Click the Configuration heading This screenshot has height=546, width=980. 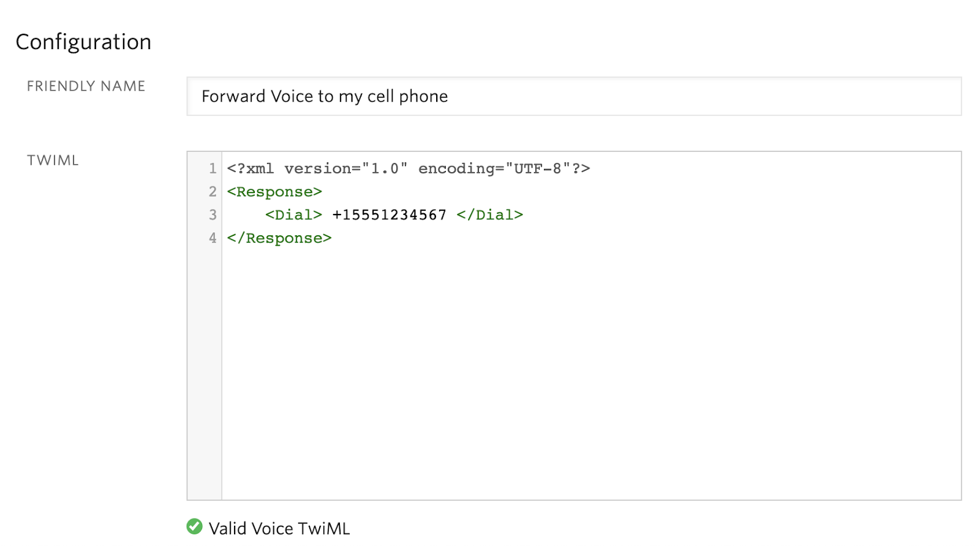pos(83,42)
